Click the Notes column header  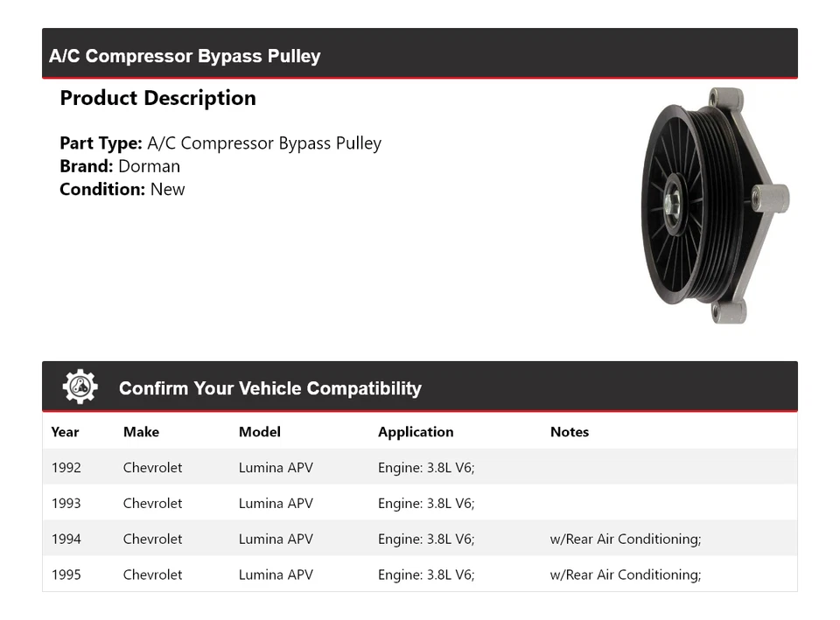click(x=570, y=432)
